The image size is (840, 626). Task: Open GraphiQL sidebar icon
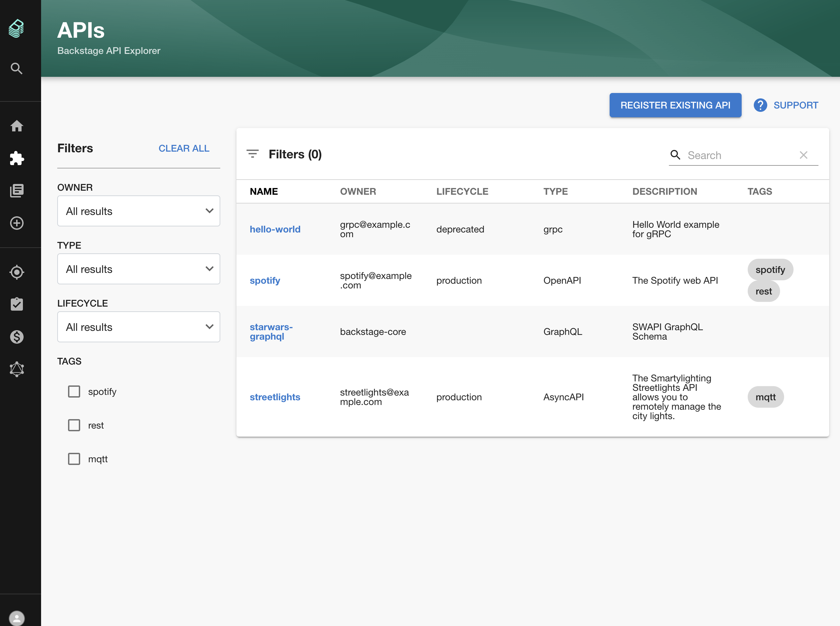[x=16, y=369]
